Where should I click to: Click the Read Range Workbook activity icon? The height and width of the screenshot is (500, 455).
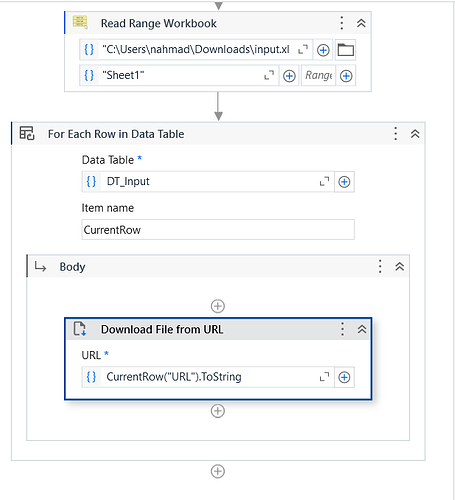click(x=80, y=22)
